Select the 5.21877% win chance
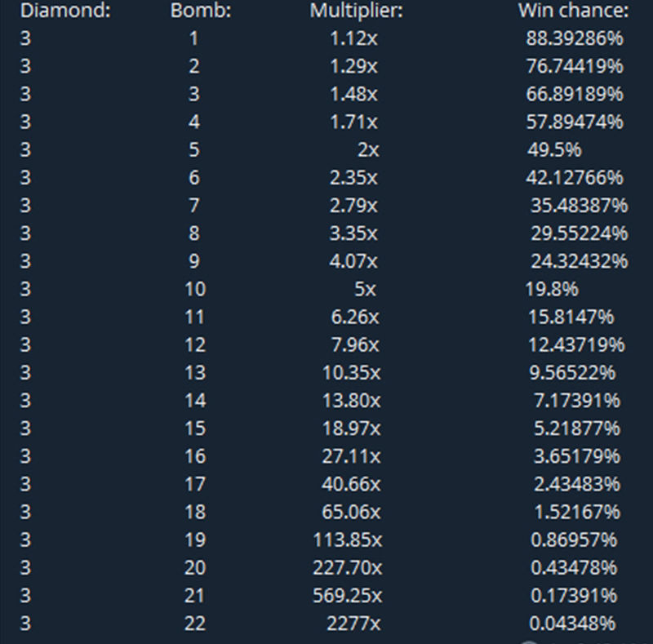653x644 pixels. [577, 429]
